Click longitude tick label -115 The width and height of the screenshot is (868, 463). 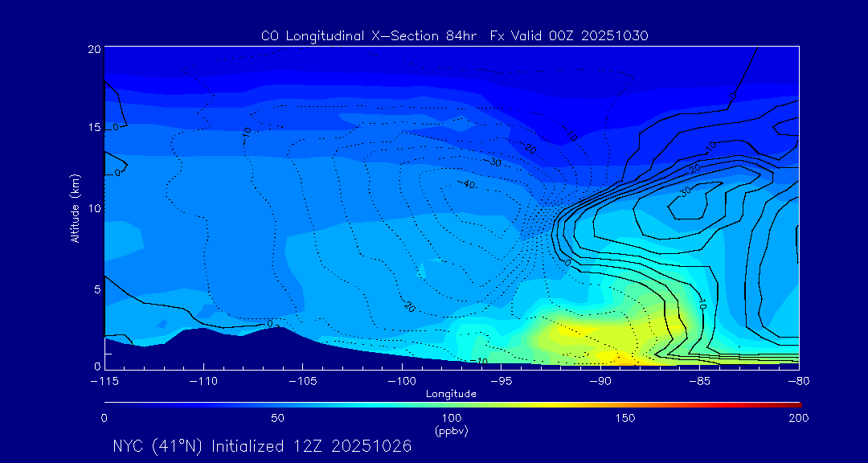pyautogui.click(x=104, y=382)
